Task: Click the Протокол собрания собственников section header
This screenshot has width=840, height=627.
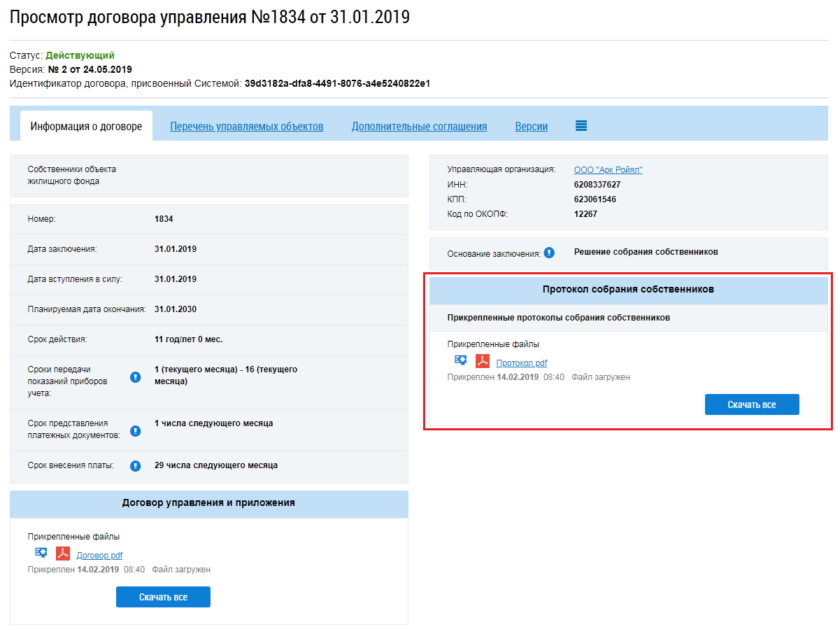Action: click(628, 290)
